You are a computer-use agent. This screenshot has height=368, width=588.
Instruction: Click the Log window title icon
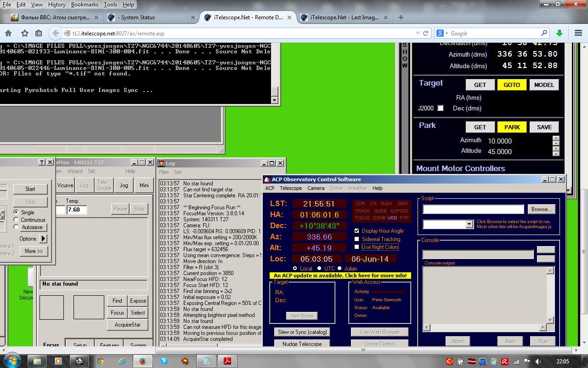tap(161, 163)
